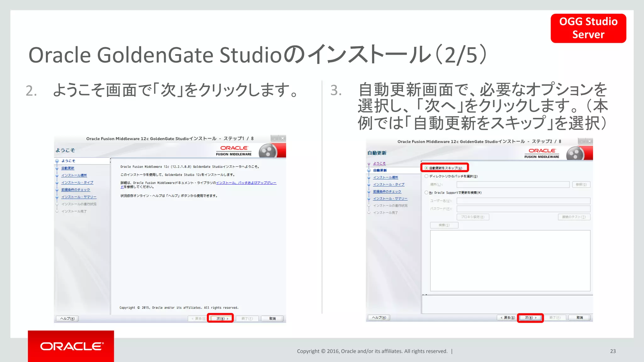This screenshot has width=644, height=362.
Task: Click the message pane divider handle in step 2 window
Action: click(425, 295)
